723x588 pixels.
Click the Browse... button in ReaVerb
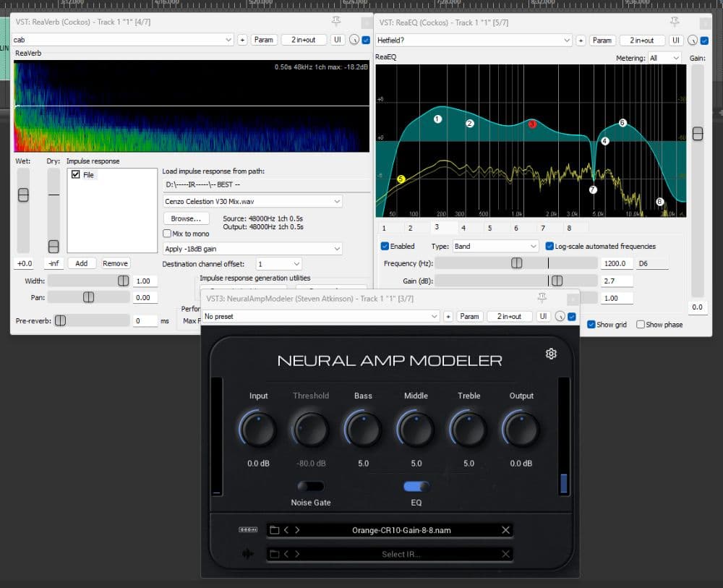coord(186,218)
